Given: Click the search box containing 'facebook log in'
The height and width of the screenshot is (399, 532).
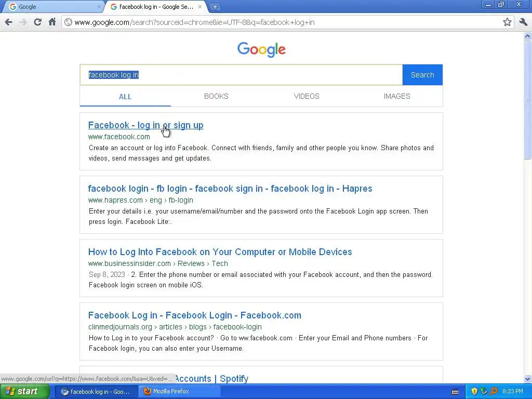Looking at the screenshot, I should tap(241, 75).
